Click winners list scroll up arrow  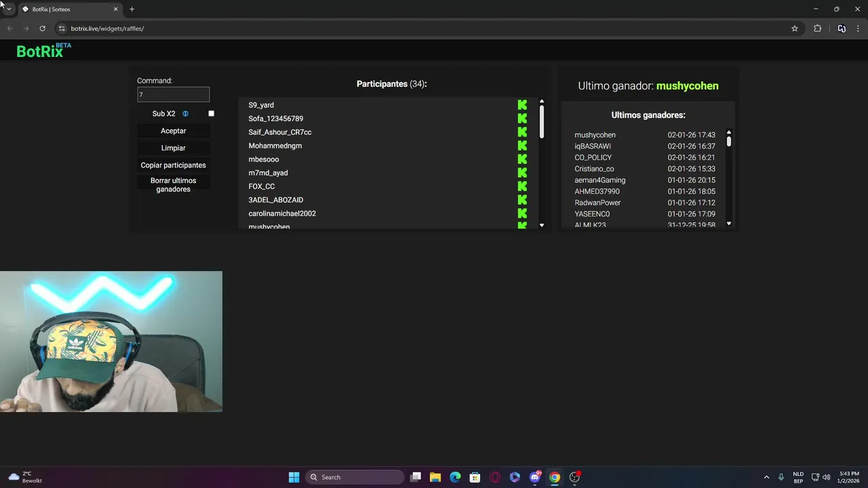pos(729,132)
